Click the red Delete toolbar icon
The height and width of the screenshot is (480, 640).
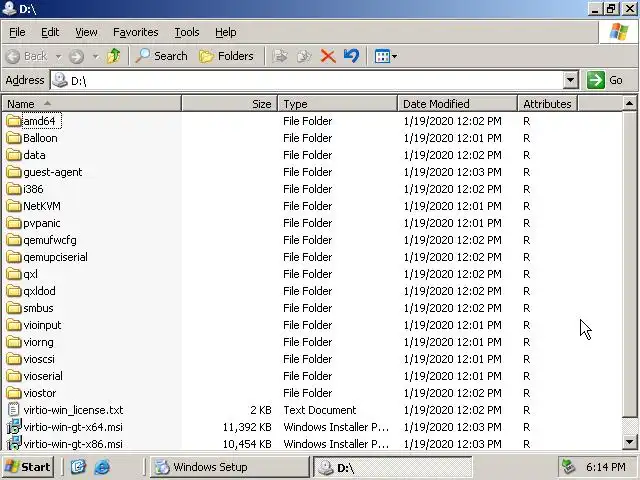pos(328,56)
